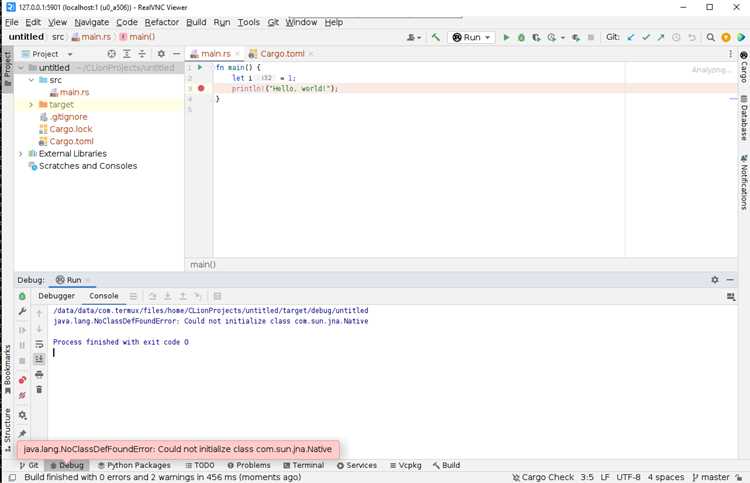Close the Run debug session tab

coord(88,280)
